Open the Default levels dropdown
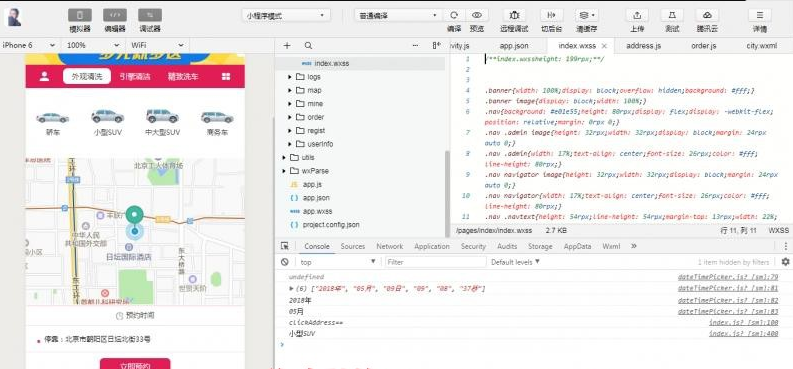The image size is (793, 369). [515, 262]
